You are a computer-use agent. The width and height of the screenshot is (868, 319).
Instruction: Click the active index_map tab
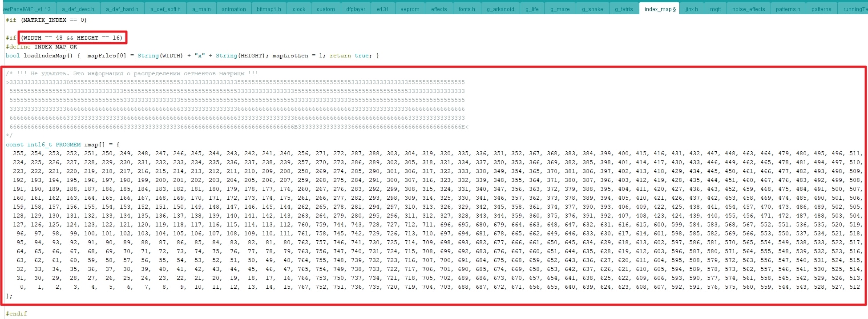pyautogui.click(x=660, y=9)
